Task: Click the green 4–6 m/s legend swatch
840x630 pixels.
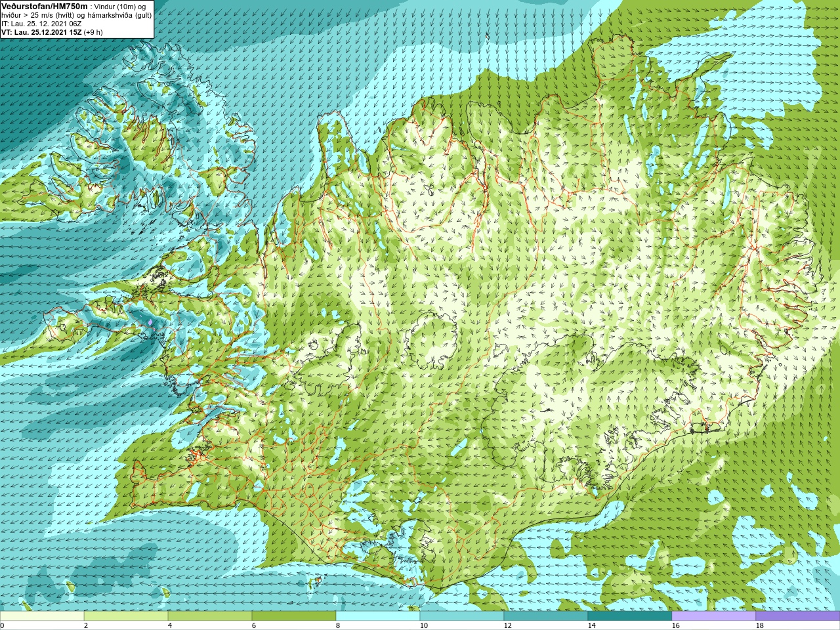Action: pyautogui.click(x=210, y=616)
